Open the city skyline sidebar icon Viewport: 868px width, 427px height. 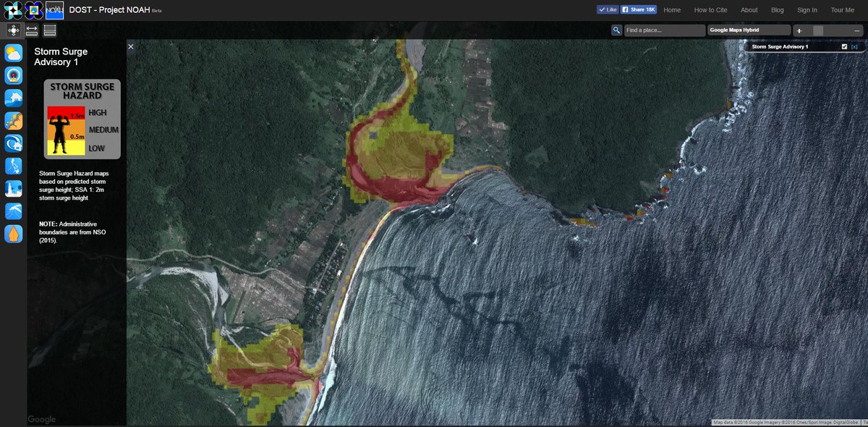tap(14, 188)
